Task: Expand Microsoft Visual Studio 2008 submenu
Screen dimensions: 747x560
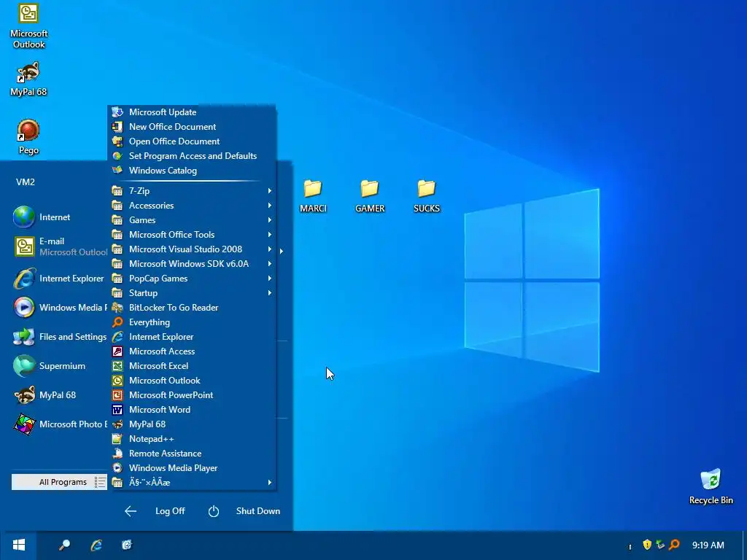Action: pos(193,249)
